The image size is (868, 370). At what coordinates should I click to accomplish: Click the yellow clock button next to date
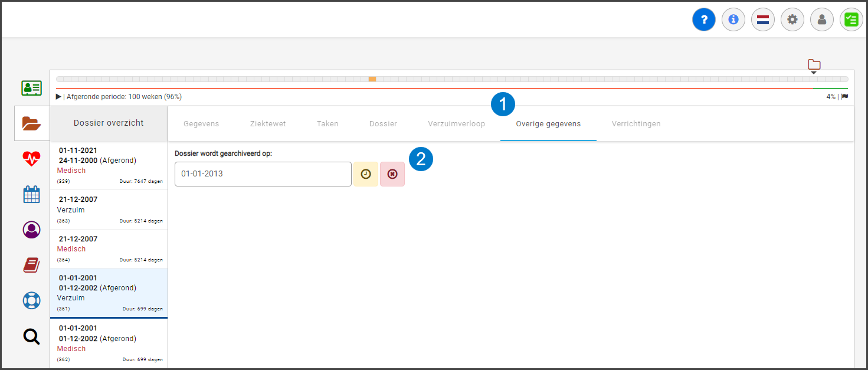(366, 174)
